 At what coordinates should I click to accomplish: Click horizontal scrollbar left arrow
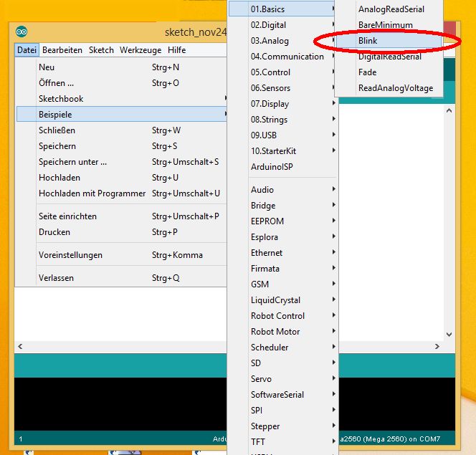pos(20,346)
